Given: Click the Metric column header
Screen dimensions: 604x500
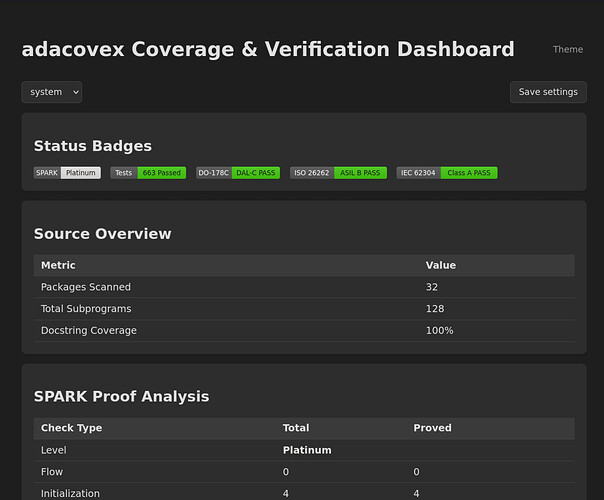Looking at the screenshot, I should tap(58, 265).
